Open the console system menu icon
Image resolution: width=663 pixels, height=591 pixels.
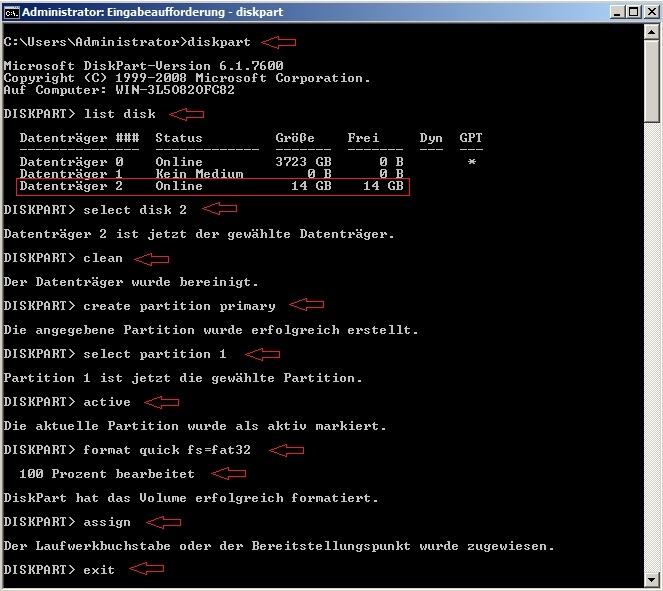pos(11,13)
